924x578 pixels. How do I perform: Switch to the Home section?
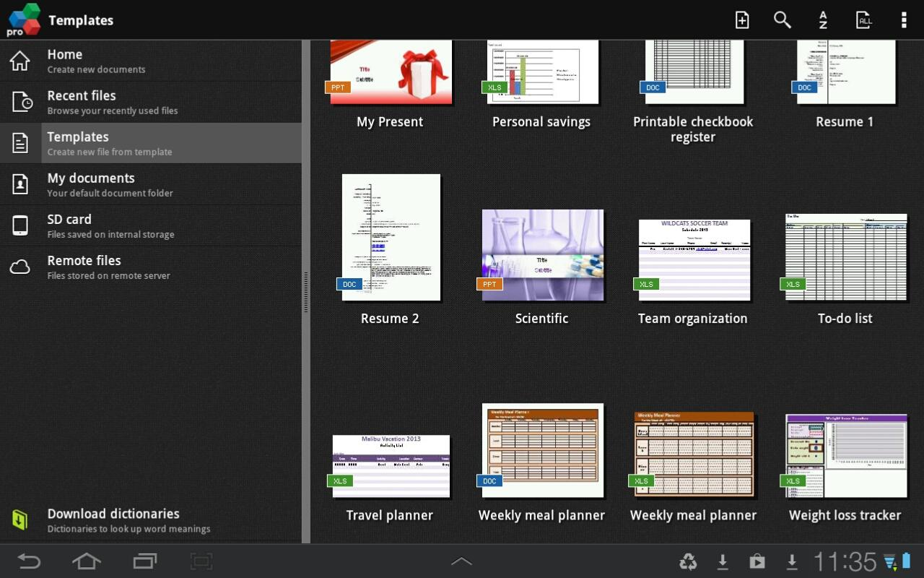[x=144, y=61]
